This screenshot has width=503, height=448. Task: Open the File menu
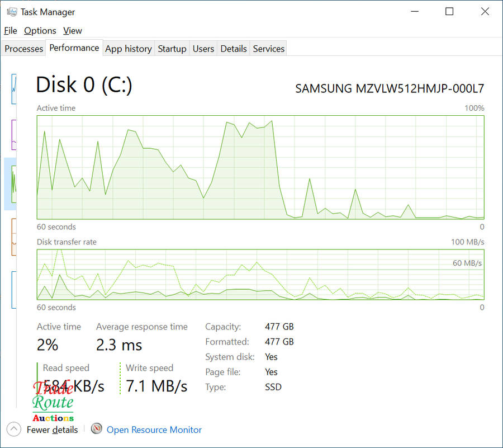[x=11, y=31]
